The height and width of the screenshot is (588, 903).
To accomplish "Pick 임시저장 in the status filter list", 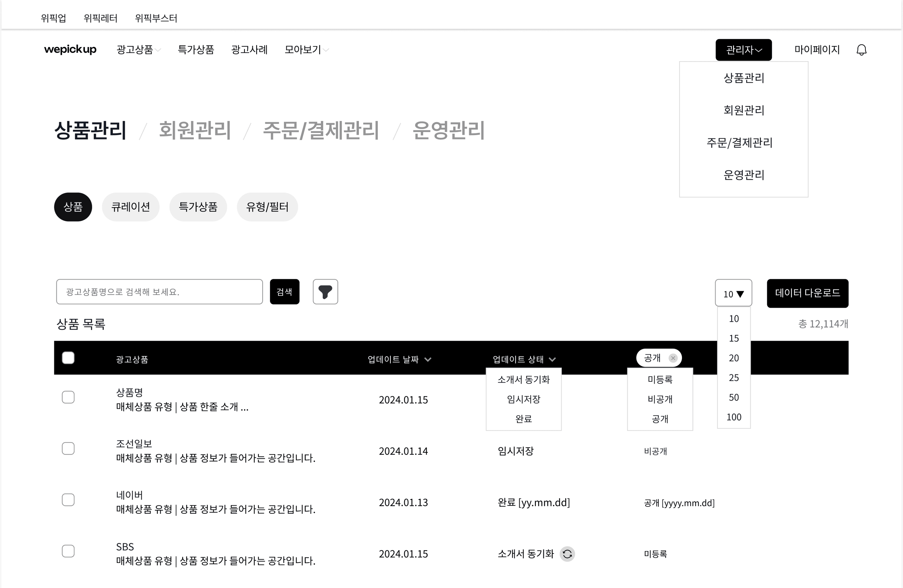I will coord(524,399).
